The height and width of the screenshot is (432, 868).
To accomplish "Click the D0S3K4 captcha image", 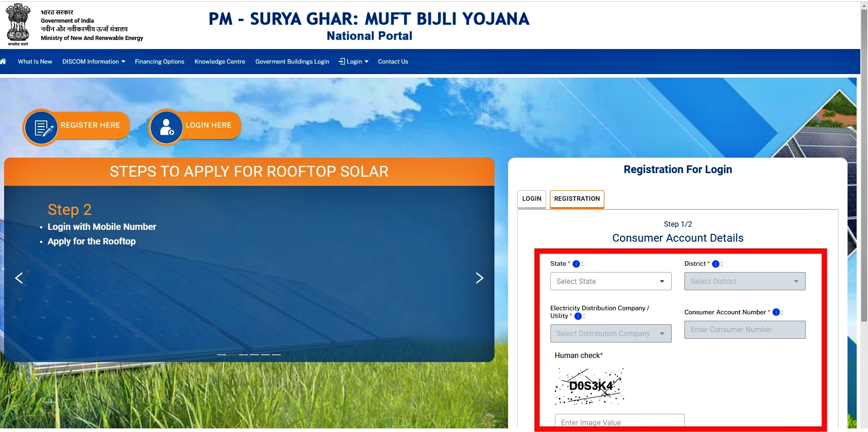I will [589, 386].
